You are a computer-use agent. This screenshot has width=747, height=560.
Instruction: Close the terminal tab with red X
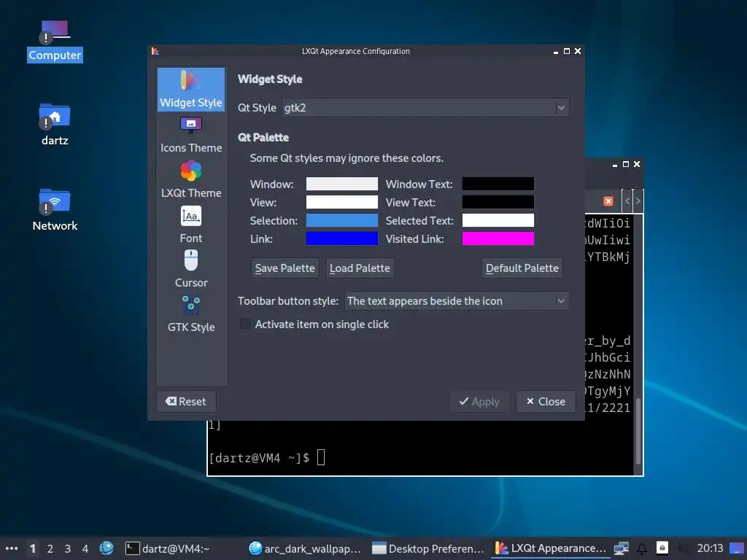coord(608,201)
